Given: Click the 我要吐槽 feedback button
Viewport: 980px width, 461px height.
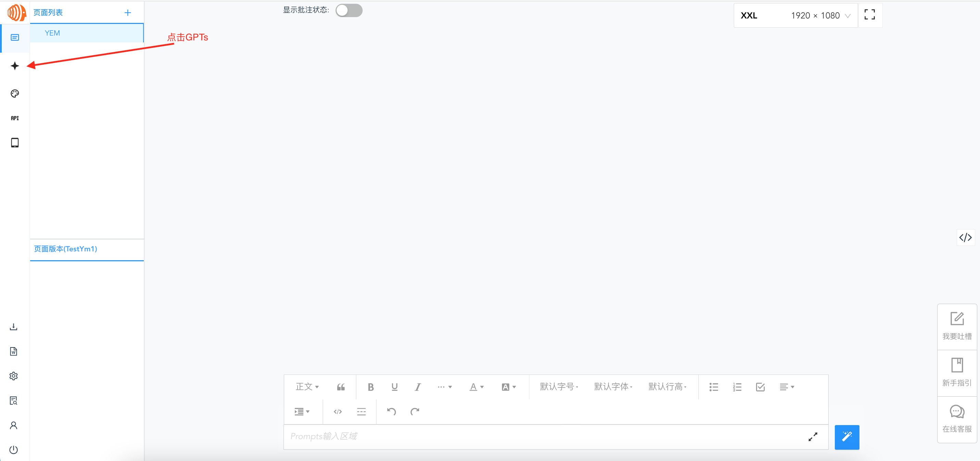Looking at the screenshot, I should [957, 325].
